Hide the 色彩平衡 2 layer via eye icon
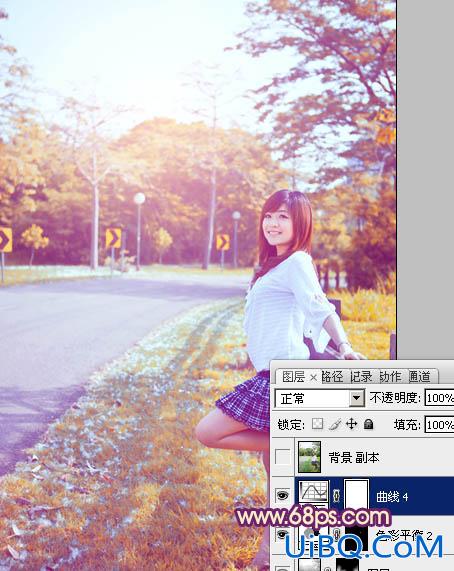Screen dimensions: 454x571 283,534
